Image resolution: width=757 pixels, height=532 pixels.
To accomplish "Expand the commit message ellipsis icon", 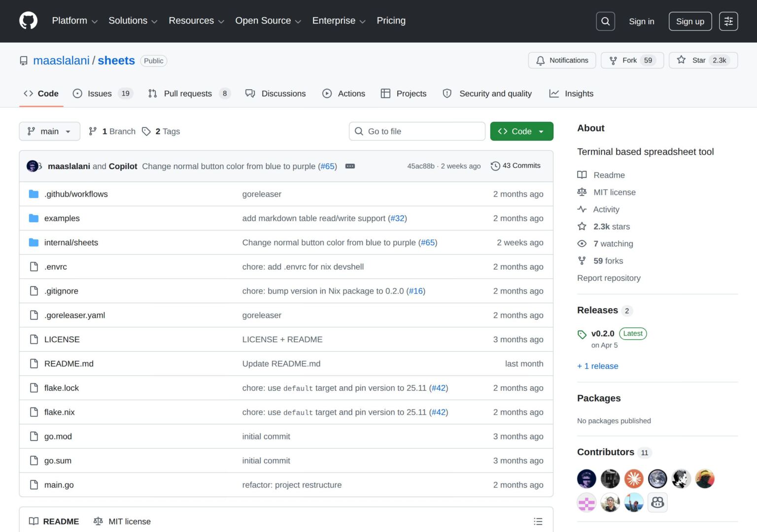I will [x=350, y=166].
